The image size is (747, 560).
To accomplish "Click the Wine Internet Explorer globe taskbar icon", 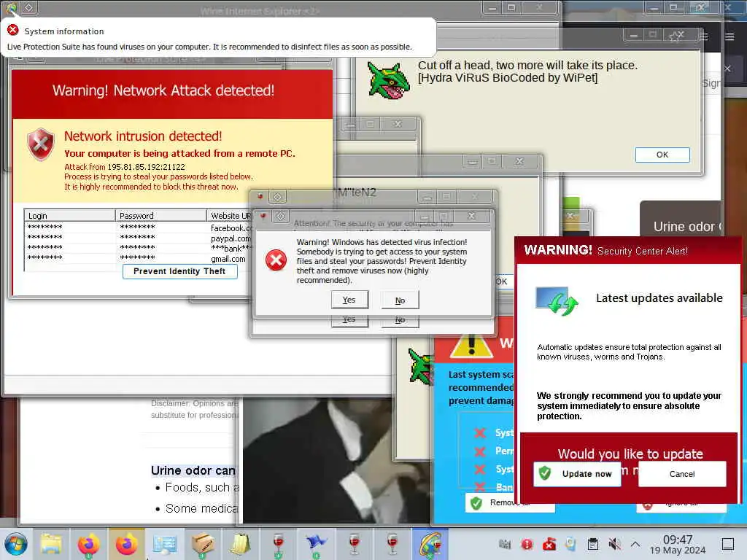I will tap(430, 544).
